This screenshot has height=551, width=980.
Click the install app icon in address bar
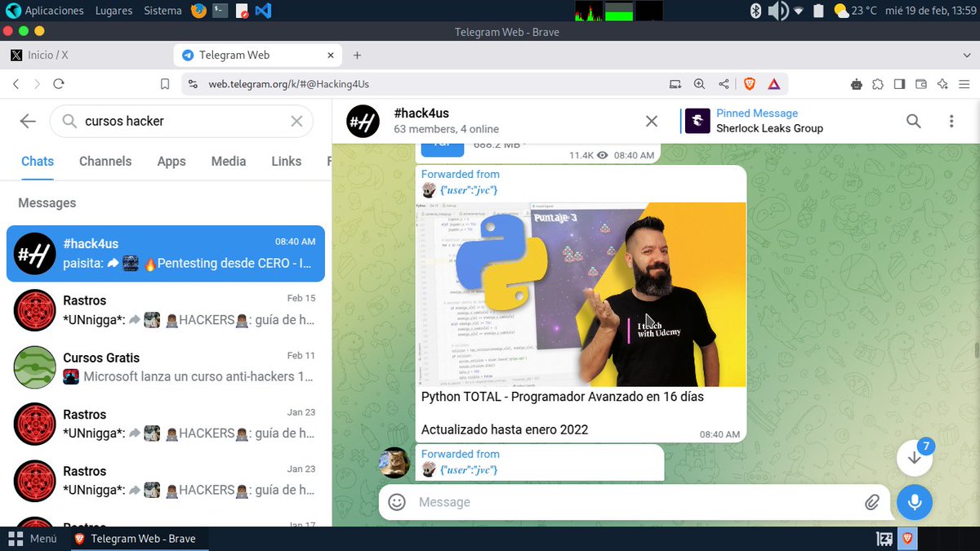(x=675, y=83)
